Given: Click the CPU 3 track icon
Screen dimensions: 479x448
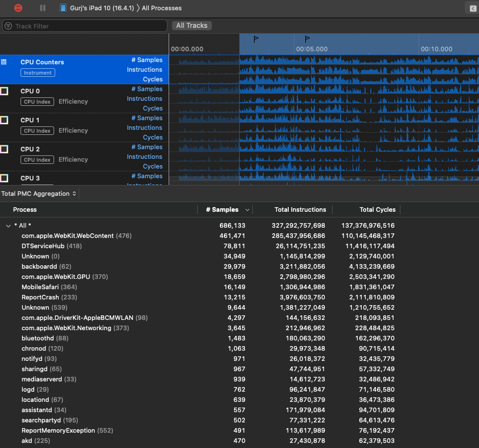Looking at the screenshot, I should pyautogui.click(x=4, y=178).
